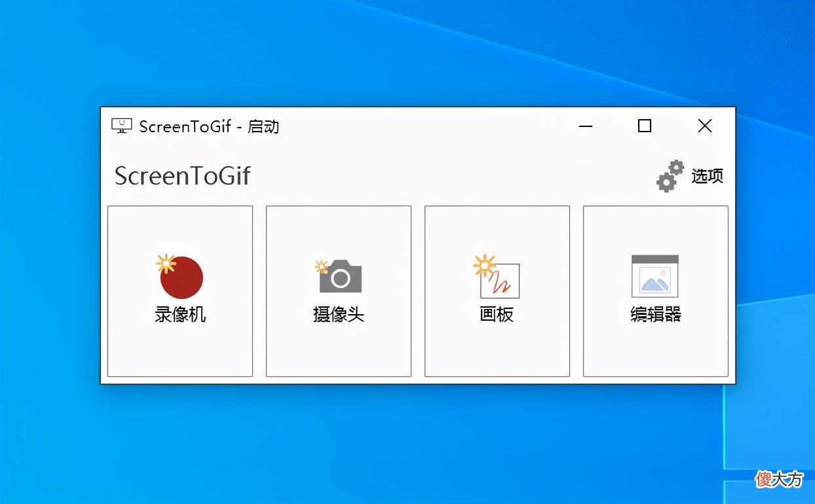Close the ScreenToGif startup window
The image size is (815, 504).
pyautogui.click(x=705, y=126)
